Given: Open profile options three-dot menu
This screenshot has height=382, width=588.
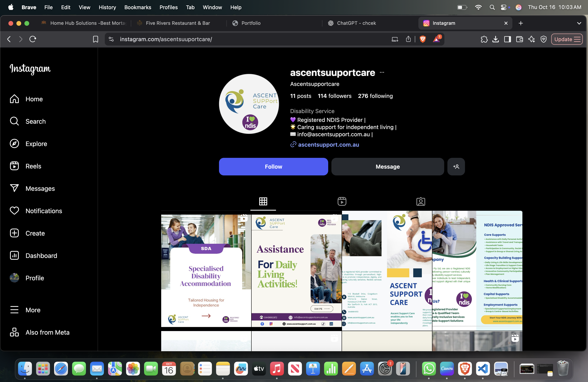Looking at the screenshot, I should click(382, 72).
